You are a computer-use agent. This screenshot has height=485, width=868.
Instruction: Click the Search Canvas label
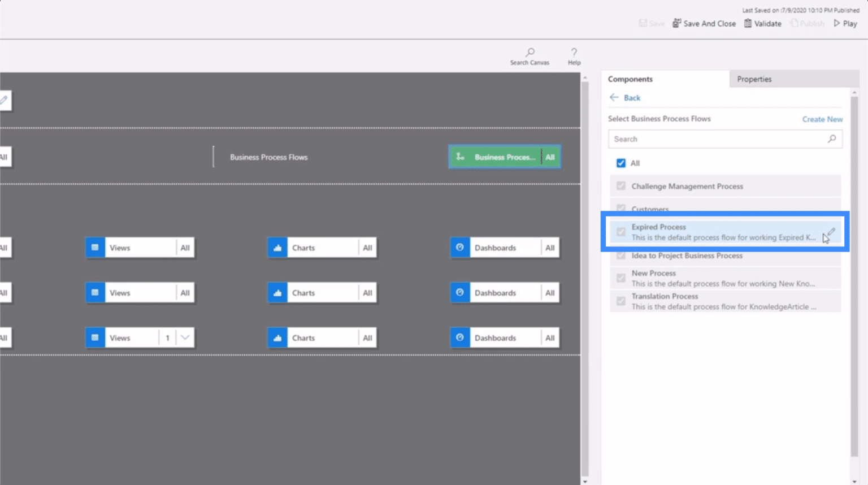pos(530,63)
